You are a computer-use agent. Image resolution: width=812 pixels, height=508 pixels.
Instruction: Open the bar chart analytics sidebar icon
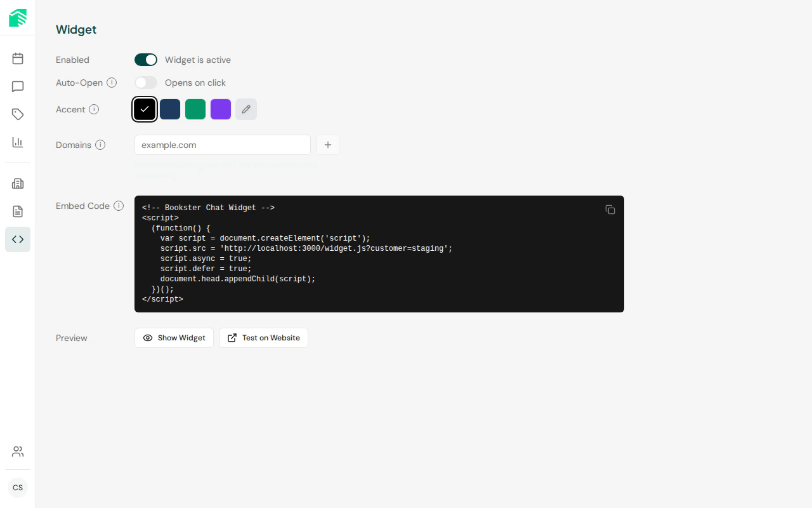[x=18, y=142]
